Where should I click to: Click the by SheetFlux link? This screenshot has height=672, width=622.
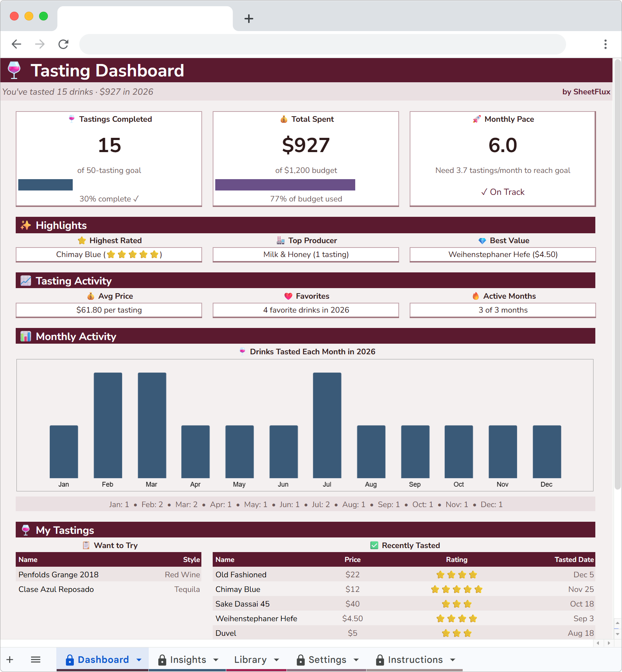coord(586,92)
